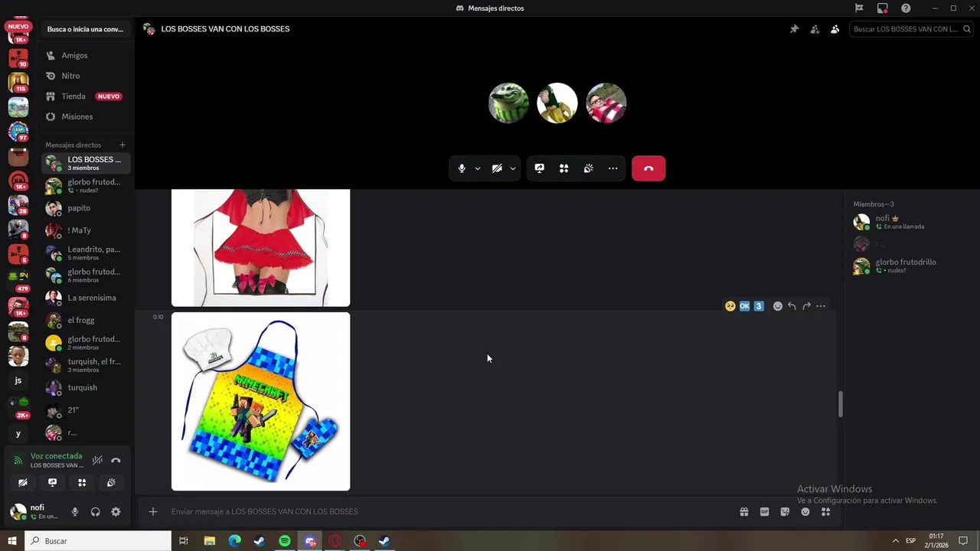The image size is (980, 551).
Task: Select the banana avatar in the call
Action: click(x=557, y=103)
